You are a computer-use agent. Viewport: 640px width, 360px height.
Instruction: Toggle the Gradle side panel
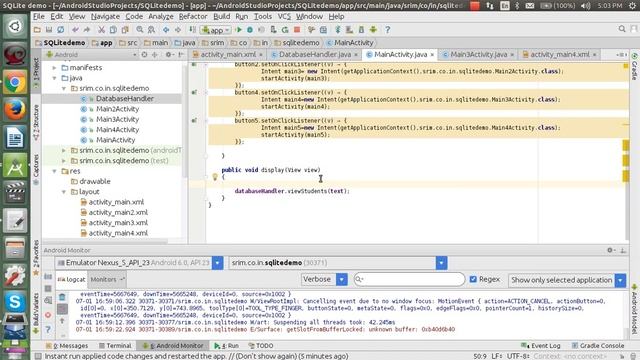click(634, 67)
